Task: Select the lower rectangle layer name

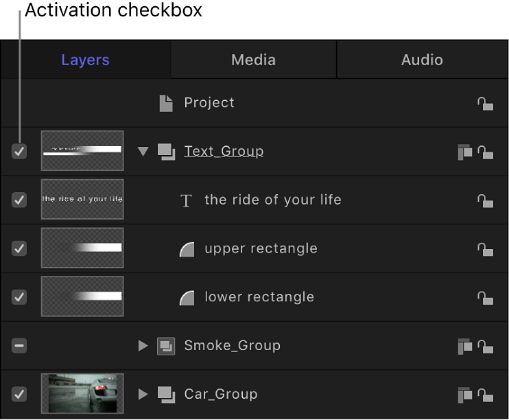Action: (x=259, y=297)
